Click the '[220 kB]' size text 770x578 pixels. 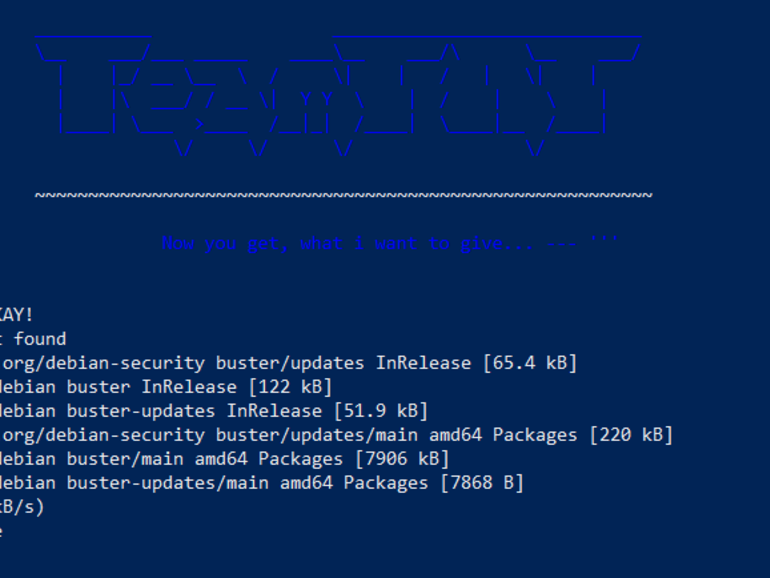(631, 435)
